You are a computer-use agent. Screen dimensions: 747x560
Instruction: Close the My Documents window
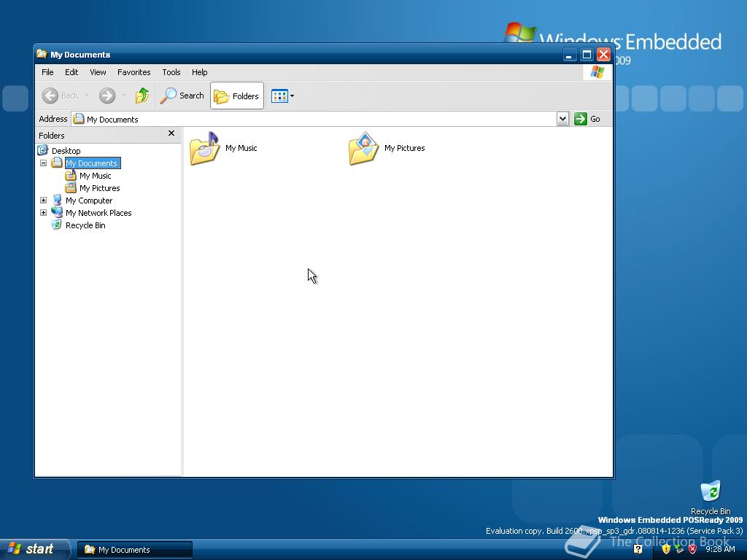coord(603,55)
